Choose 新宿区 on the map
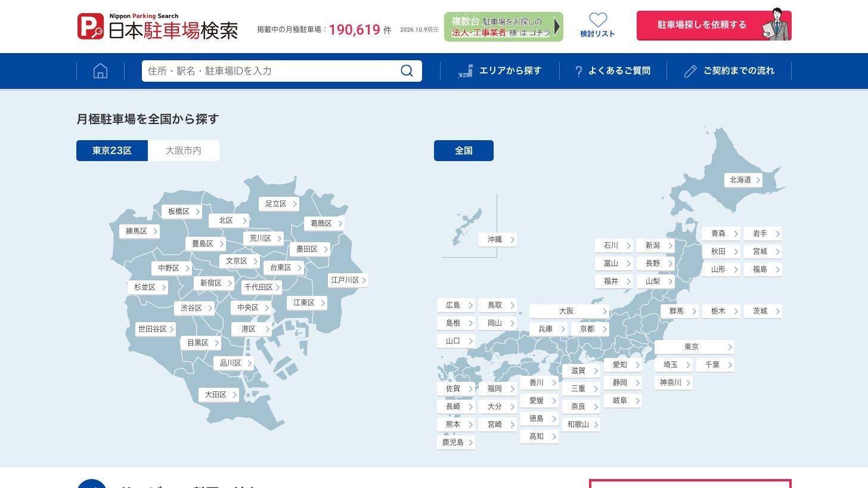 pos(213,283)
